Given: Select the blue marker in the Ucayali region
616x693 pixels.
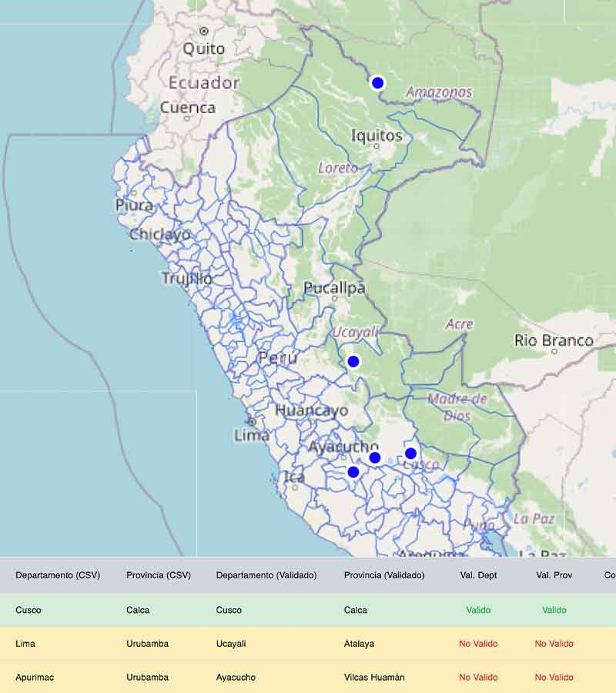Looking at the screenshot, I should (353, 361).
